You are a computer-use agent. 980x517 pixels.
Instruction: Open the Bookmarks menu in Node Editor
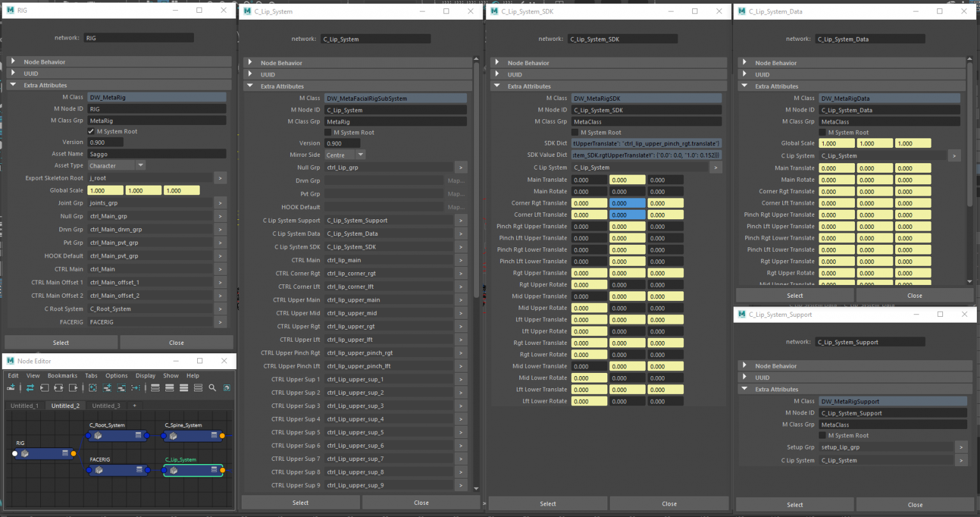coord(63,375)
